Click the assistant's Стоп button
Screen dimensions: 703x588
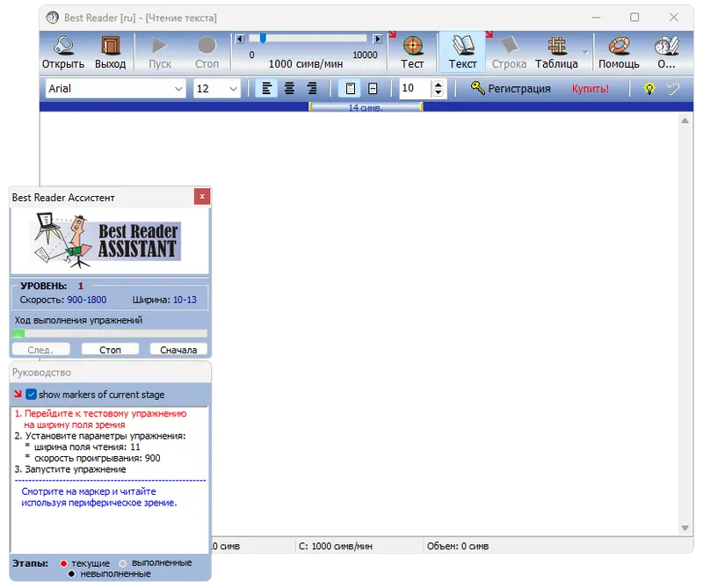111,350
